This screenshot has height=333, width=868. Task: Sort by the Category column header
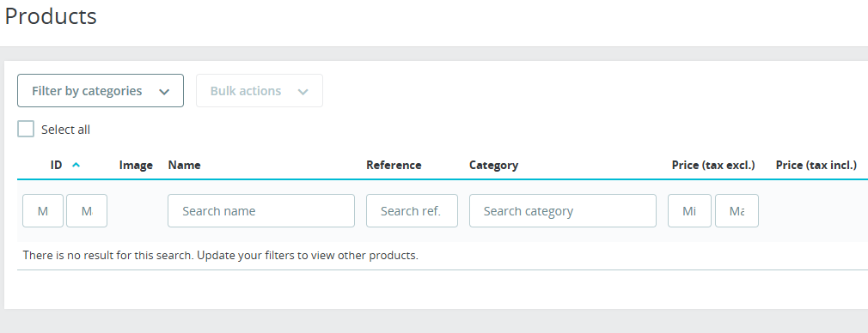coord(494,165)
